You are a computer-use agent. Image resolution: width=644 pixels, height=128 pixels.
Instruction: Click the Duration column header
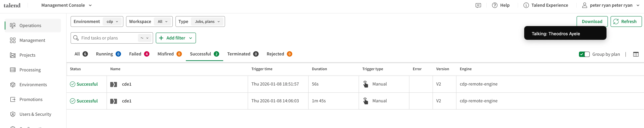coord(319,69)
